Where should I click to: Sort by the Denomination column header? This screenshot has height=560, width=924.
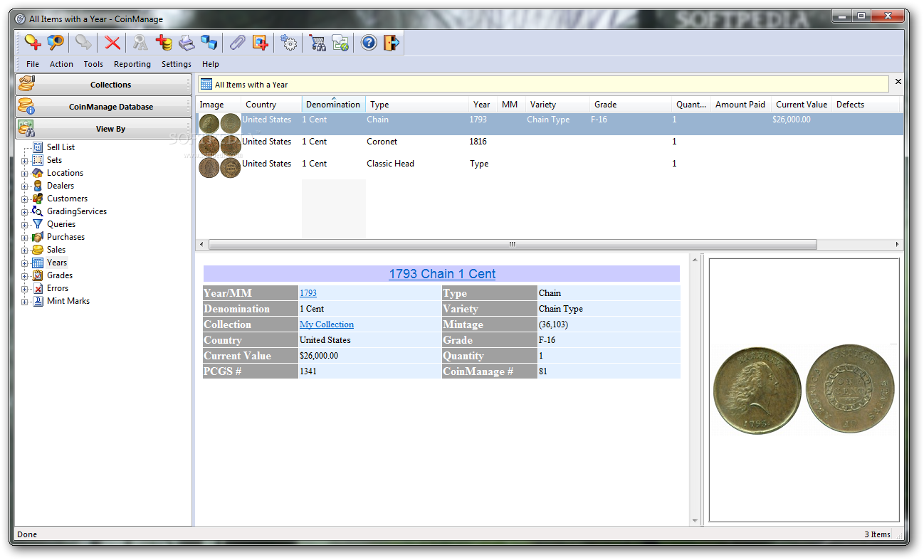pos(334,105)
